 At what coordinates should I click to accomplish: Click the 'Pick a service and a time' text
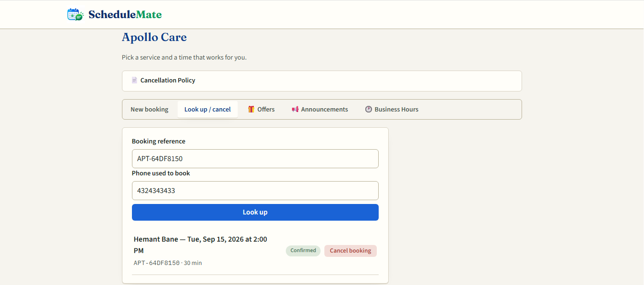(x=184, y=57)
